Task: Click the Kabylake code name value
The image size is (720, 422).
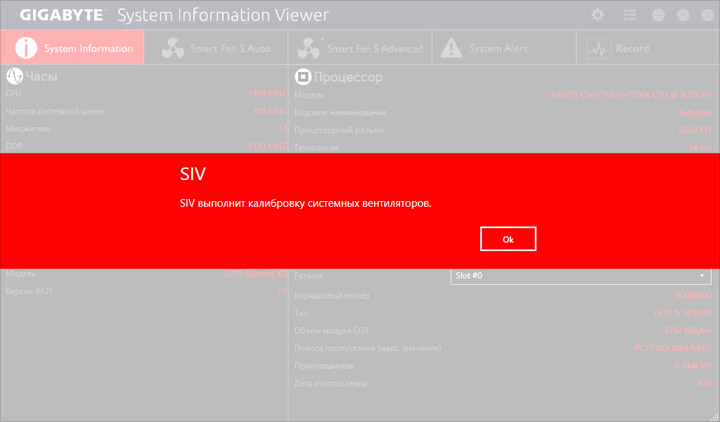Action: pos(695,113)
